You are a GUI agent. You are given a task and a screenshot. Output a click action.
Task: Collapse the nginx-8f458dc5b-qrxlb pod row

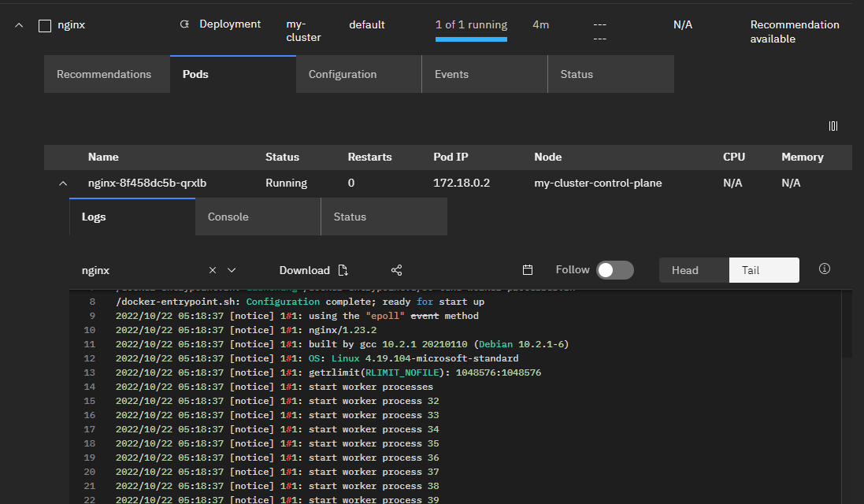[x=63, y=183]
